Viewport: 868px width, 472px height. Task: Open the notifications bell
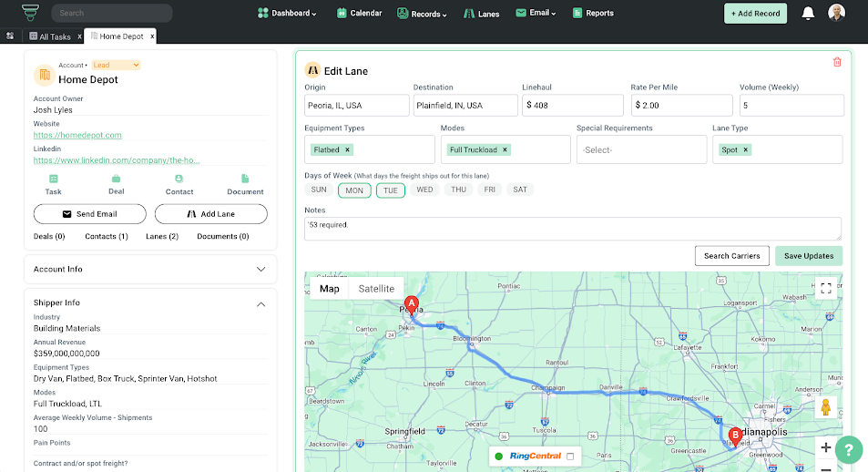tap(808, 13)
